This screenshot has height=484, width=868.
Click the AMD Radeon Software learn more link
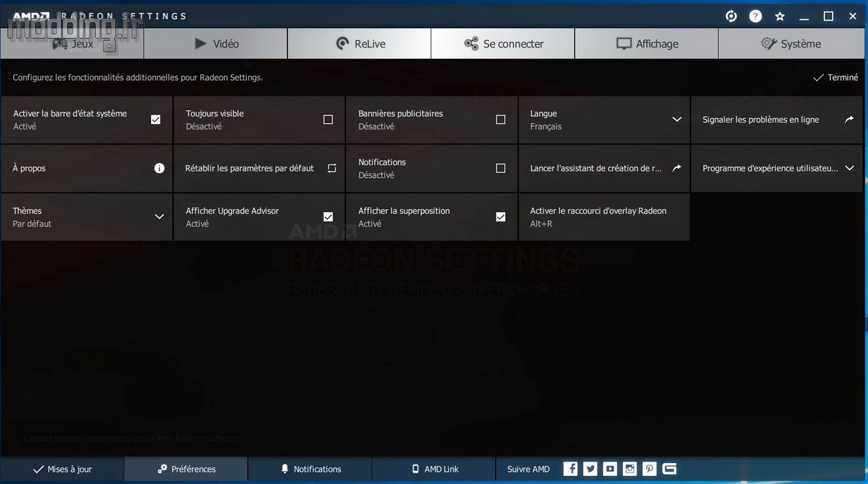[x=132, y=439]
